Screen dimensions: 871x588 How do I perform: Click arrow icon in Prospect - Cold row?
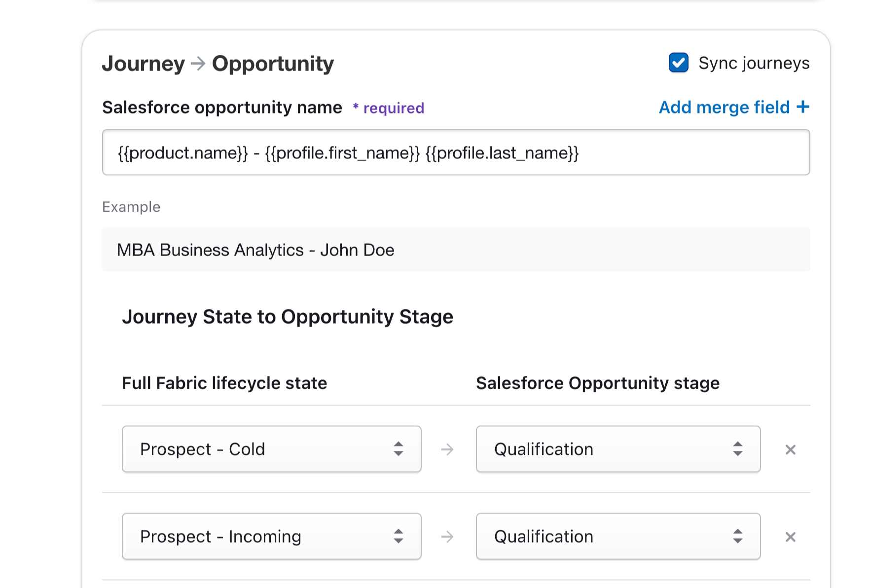447,449
